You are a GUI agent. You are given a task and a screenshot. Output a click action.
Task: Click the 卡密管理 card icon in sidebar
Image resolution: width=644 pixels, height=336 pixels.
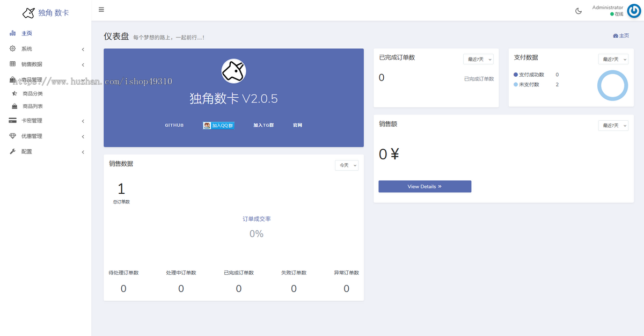[12, 121]
